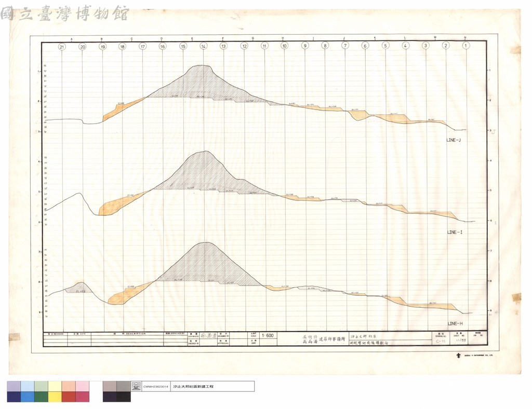Select the dark purple swatch beside black
This screenshot has width=532, height=409.
110,397
